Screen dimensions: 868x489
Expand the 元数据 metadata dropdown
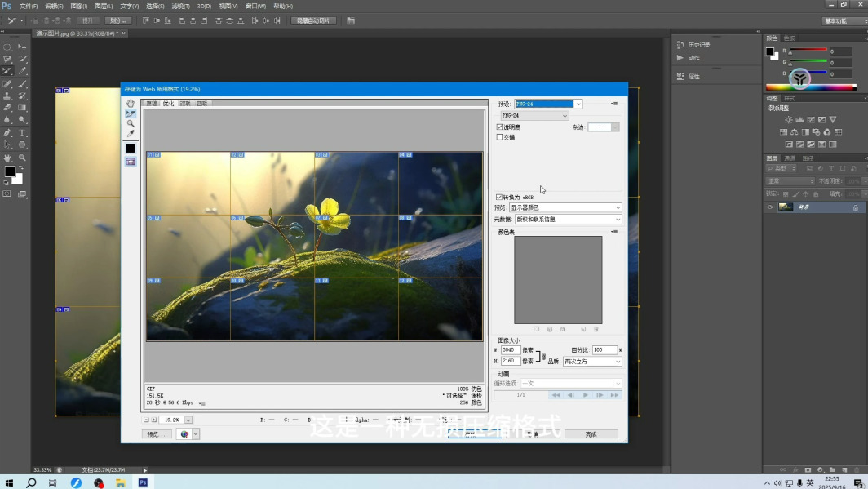click(568, 220)
